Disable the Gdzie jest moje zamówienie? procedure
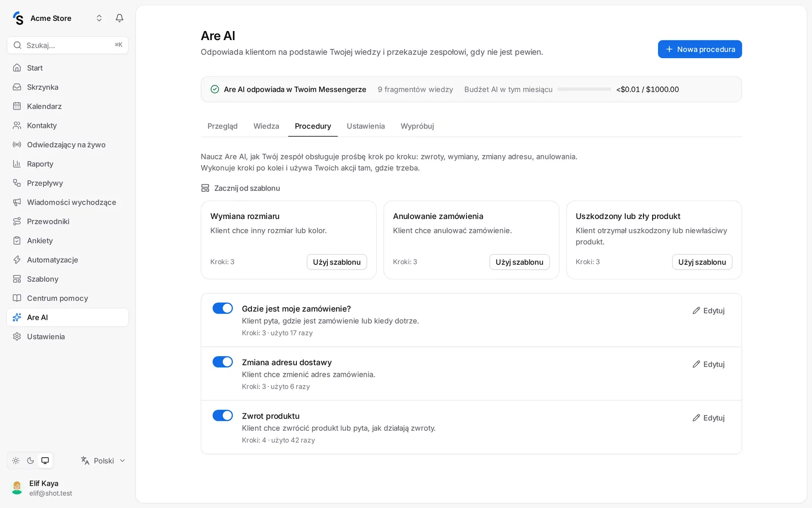Viewport: 812px width, 508px height. [222, 308]
